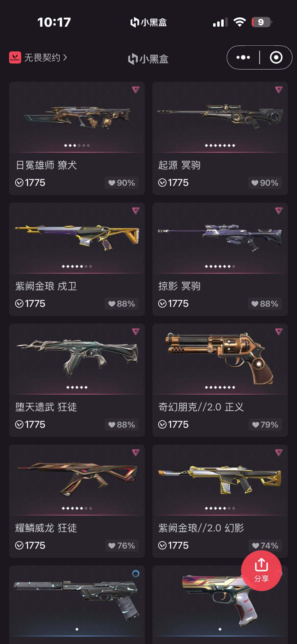
Task: Open the 掠影 冥驹 sniper skin image
Action: (220, 237)
